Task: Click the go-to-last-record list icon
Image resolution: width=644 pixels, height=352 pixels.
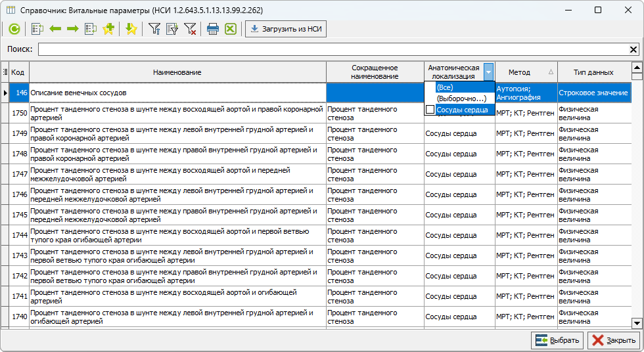Action: [x=91, y=29]
